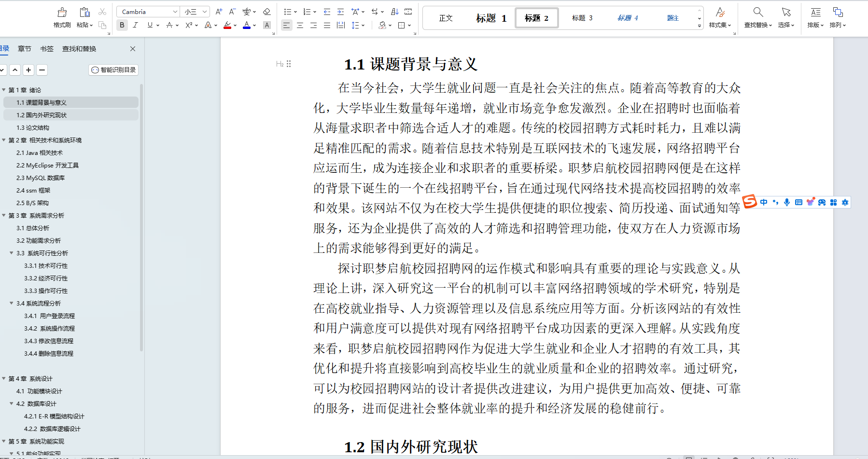Click the minus button in outline pane

(x=42, y=70)
